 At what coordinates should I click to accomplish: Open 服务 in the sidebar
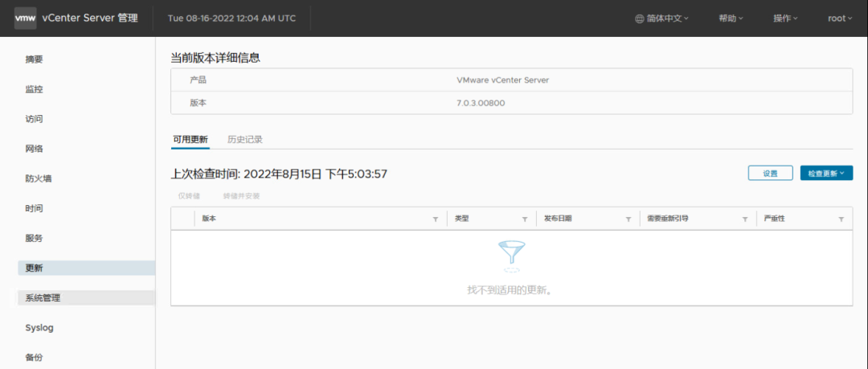[34, 238]
